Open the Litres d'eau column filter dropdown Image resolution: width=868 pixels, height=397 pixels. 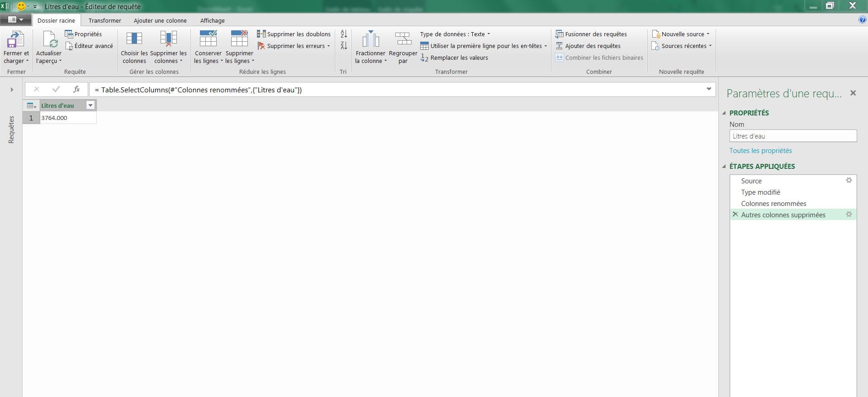(90, 105)
